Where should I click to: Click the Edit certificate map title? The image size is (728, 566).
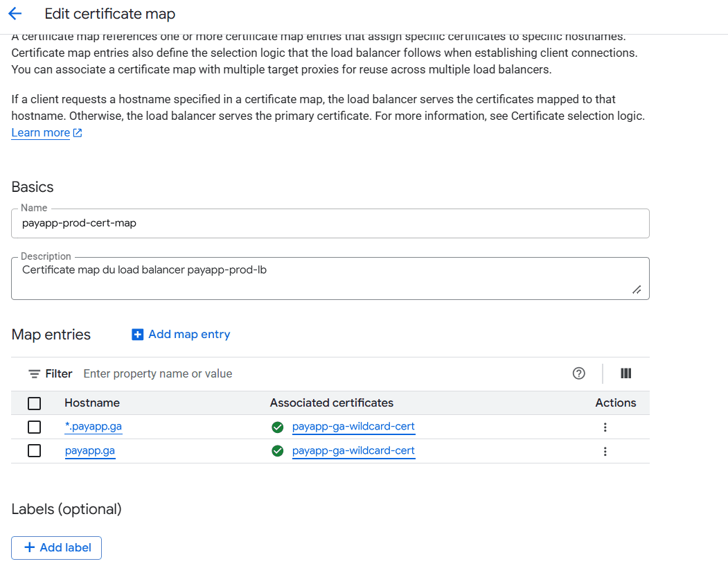click(x=110, y=14)
